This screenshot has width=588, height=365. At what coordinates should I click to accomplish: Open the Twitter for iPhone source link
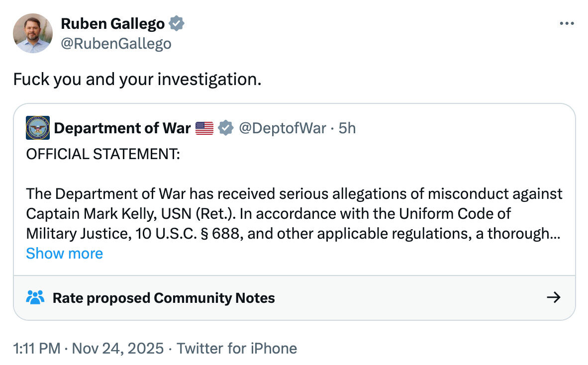click(237, 348)
